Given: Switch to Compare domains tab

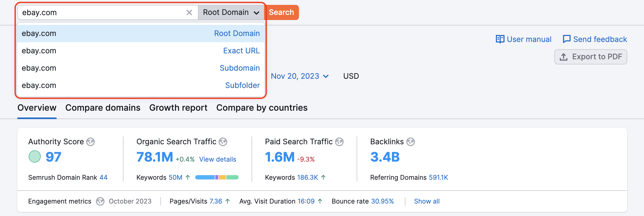Looking at the screenshot, I should (103, 108).
